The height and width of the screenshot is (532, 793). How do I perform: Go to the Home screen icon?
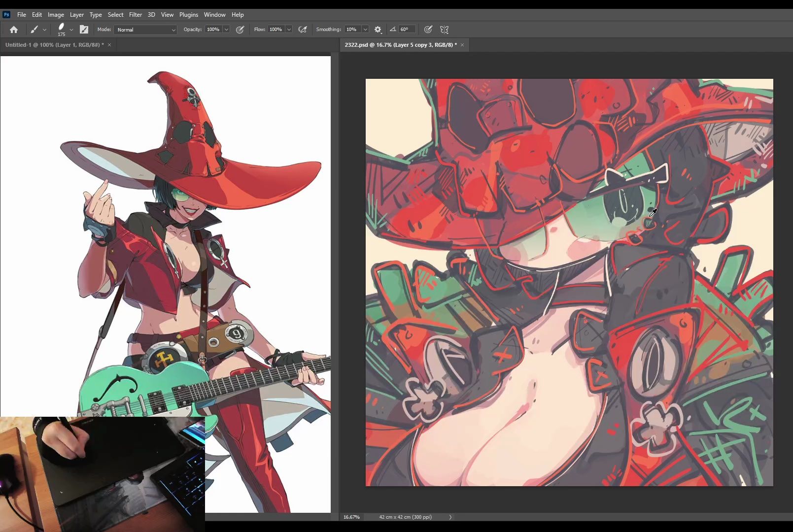click(x=14, y=30)
